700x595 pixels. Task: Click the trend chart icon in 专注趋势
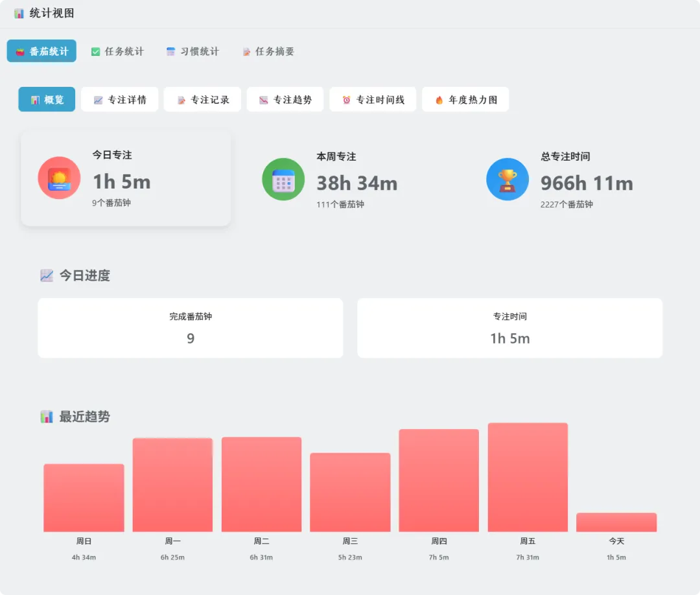[264, 100]
